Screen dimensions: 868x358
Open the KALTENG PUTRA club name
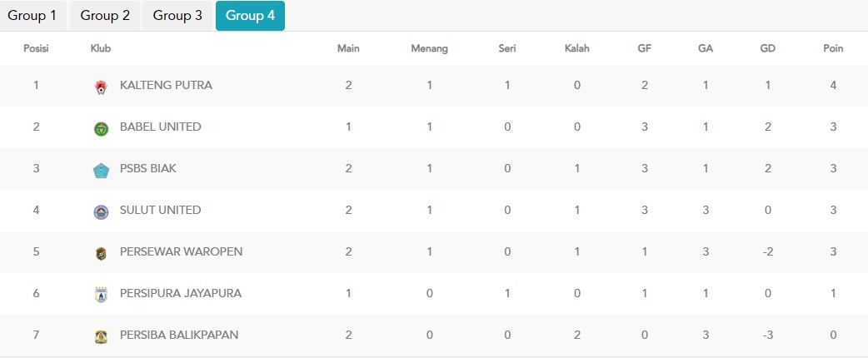pos(166,85)
